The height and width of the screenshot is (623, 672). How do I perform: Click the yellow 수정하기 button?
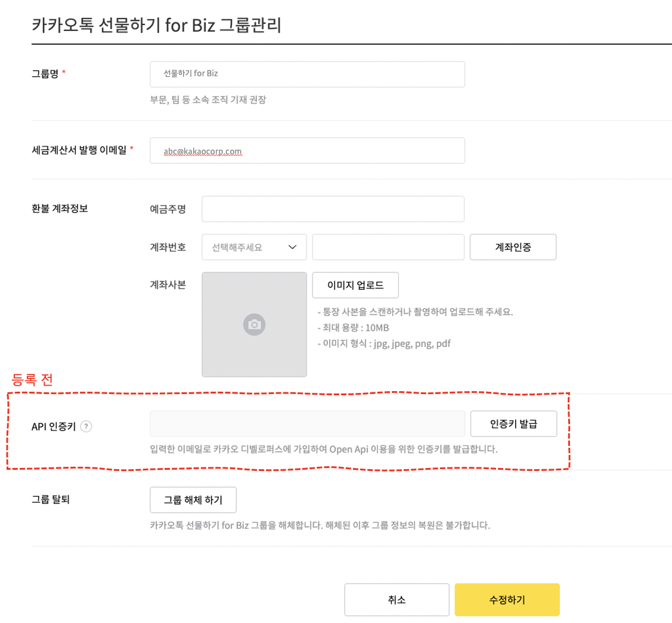point(507,599)
